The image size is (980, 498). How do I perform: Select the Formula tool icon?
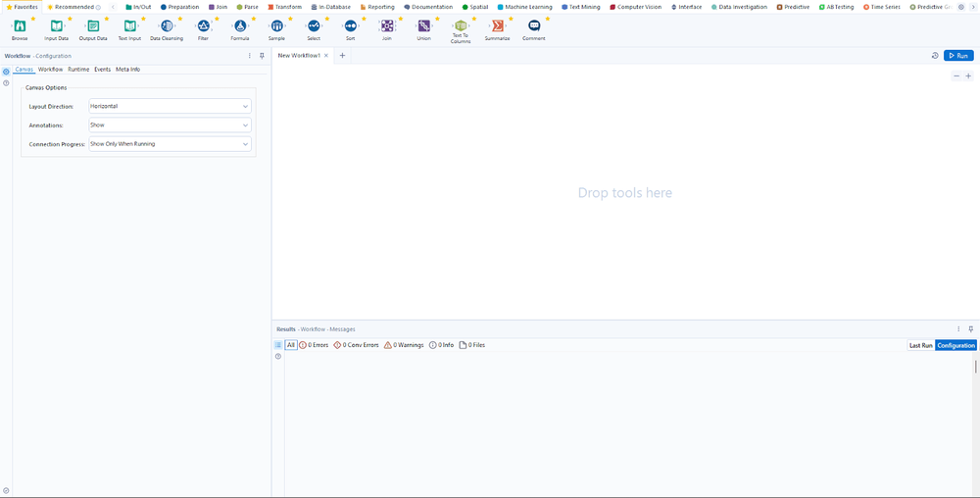[240, 26]
